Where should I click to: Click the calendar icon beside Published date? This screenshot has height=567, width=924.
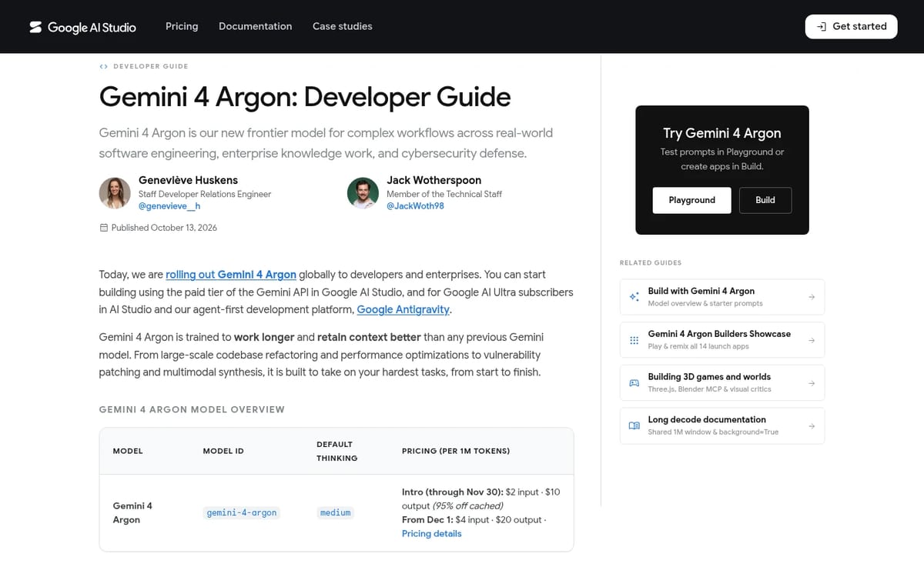104,228
